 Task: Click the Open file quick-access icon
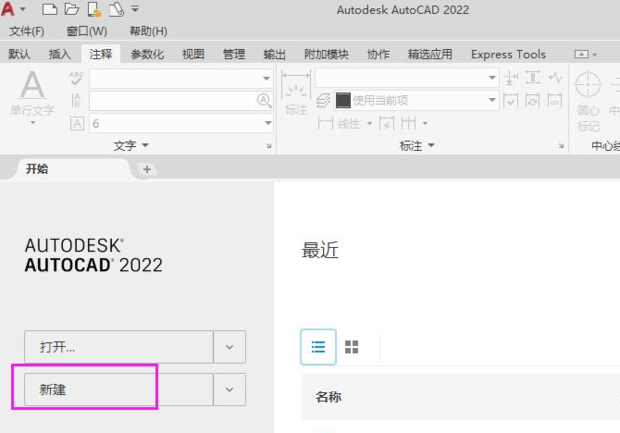pos(72,9)
